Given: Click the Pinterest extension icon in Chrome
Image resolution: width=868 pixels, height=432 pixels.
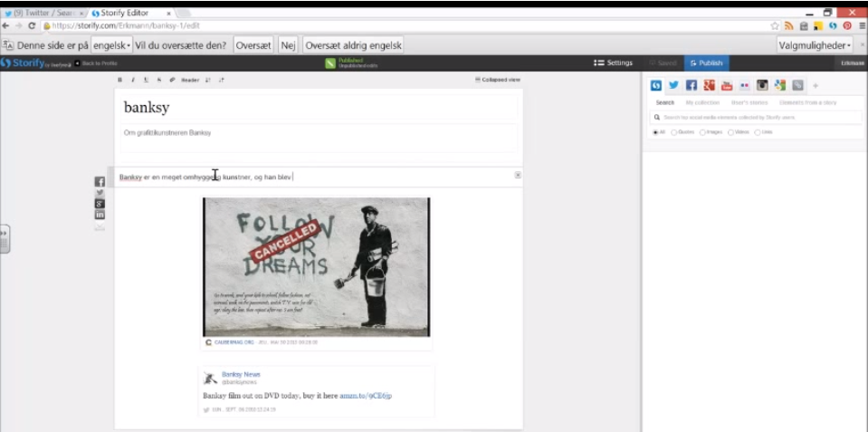Looking at the screenshot, I should tap(847, 25).
